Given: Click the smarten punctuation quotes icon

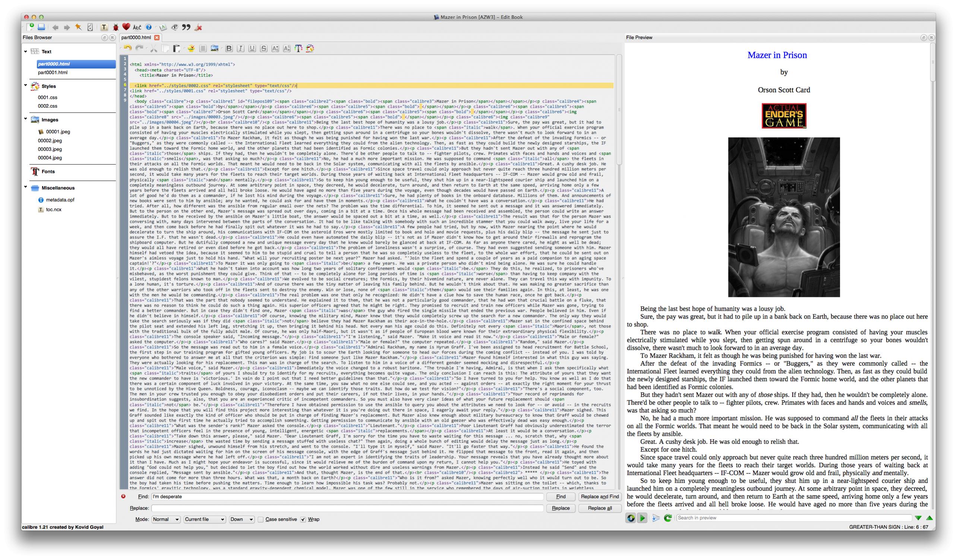Looking at the screenshot, I should click(x=186, y=27).
